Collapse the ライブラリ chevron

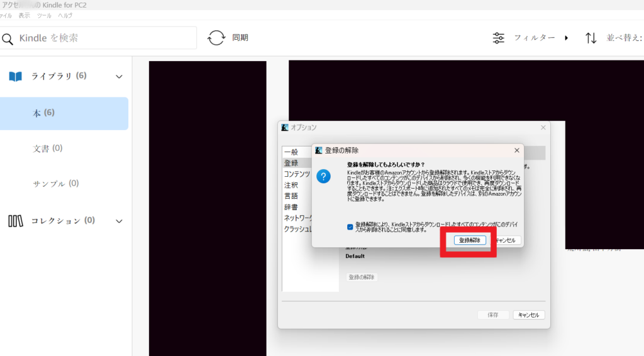[x=119, y=77]
